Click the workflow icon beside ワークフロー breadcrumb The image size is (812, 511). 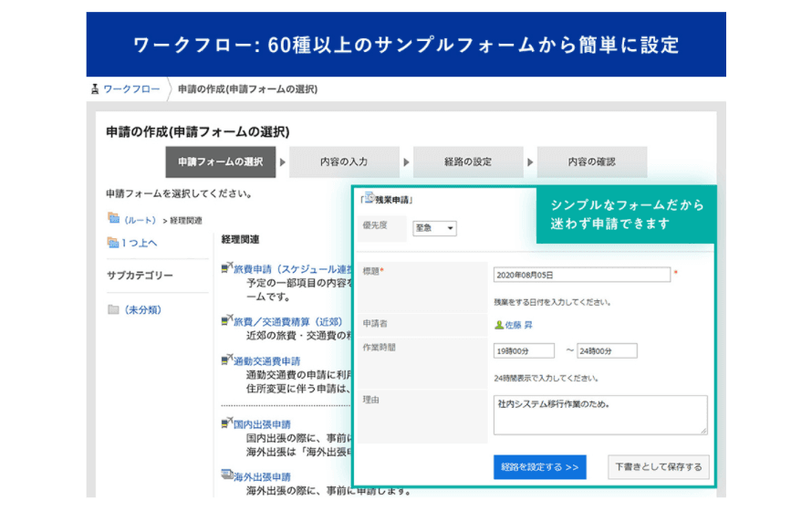click(x=95, y=89)
